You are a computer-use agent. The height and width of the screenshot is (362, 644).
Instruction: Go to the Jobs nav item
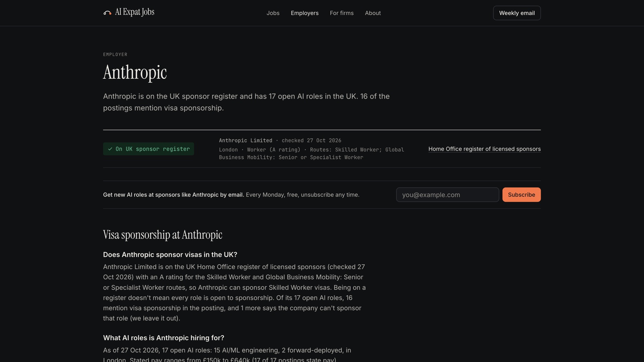[273, 13]
